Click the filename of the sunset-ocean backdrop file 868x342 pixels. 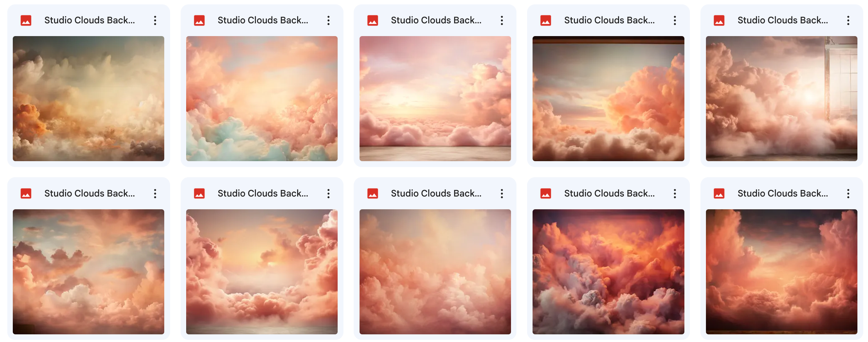coord(436,20)
